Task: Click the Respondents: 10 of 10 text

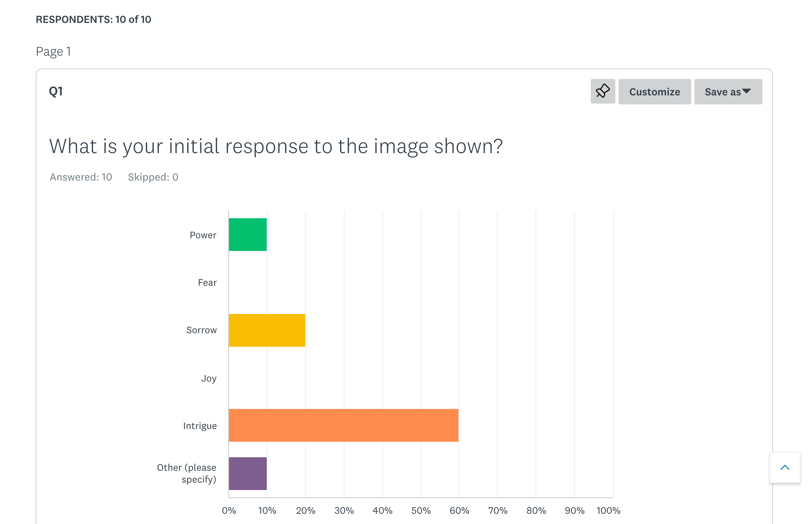Action: (93, 19)
